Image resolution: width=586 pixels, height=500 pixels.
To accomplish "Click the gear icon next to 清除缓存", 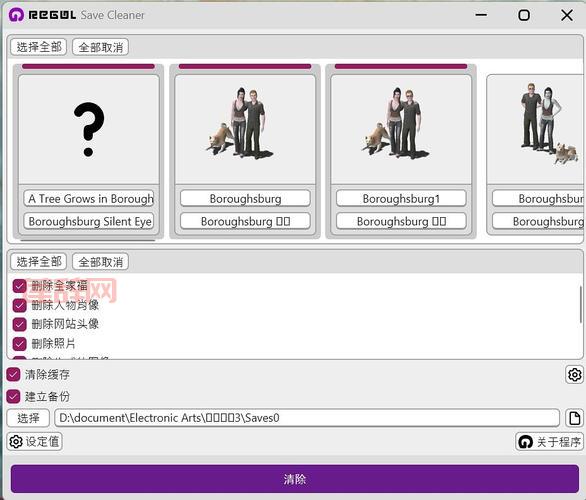I will [574, 374].
